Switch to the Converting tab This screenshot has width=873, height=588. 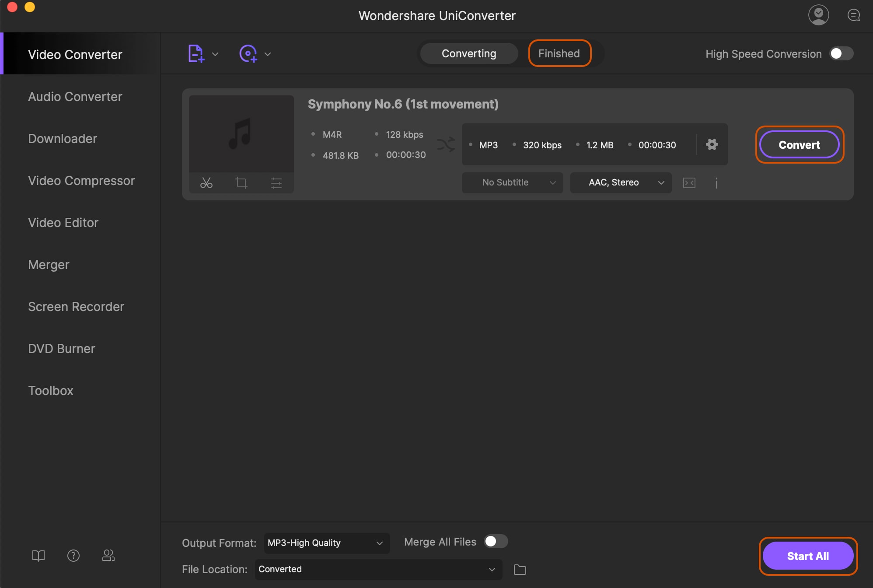[x=469, y=53]
